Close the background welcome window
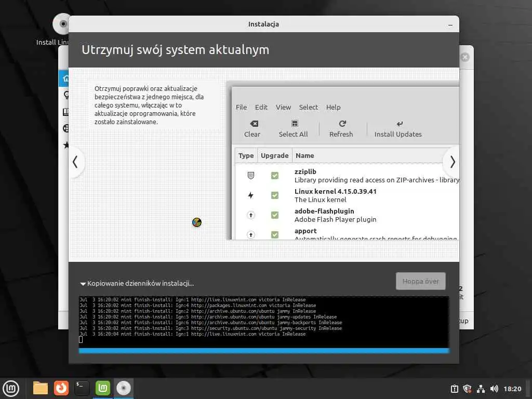532x399 pixels. click(x=465, y=57)
